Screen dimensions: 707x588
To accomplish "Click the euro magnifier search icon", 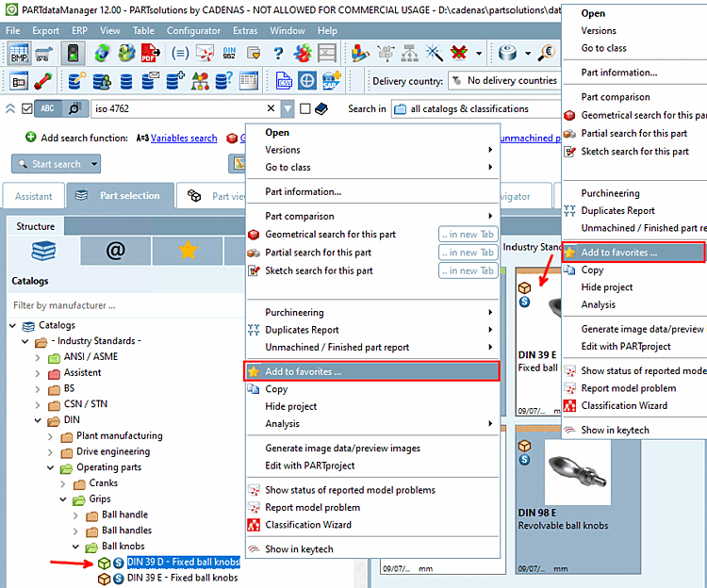I will pos(546,53).
